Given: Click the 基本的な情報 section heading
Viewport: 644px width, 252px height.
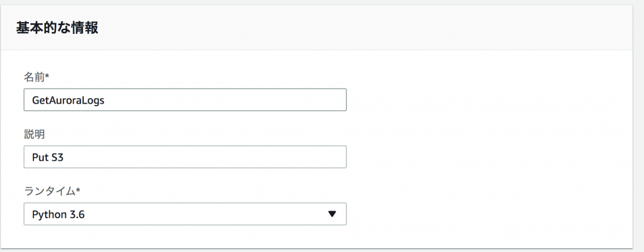Looking at the screenshot, I should point(57,28).
